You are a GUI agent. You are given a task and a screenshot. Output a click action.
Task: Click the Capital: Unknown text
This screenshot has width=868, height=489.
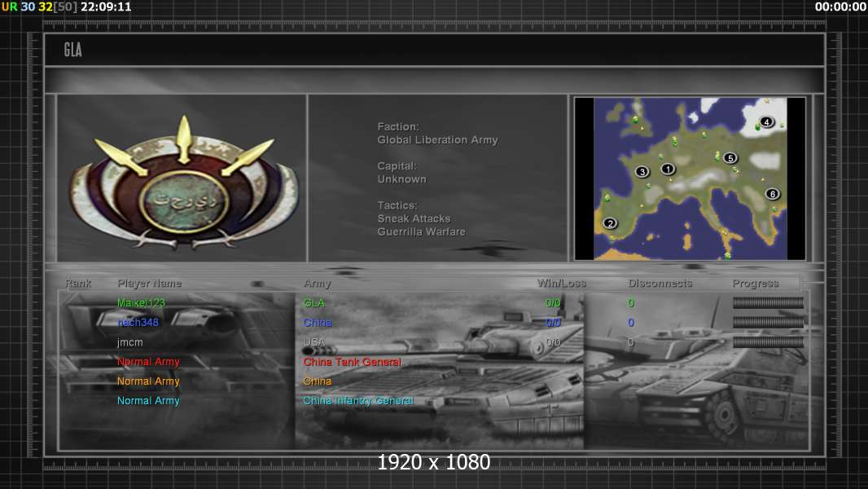coord(402,172)
